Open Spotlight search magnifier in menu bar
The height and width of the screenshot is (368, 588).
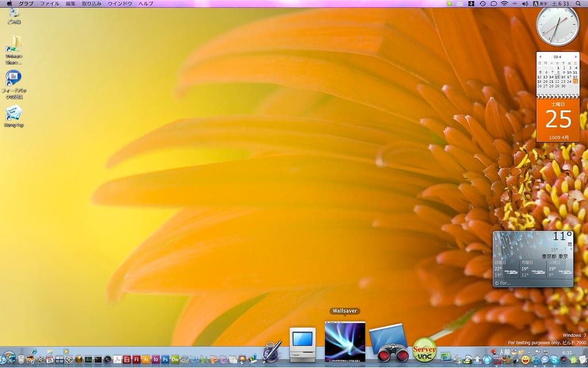[578, 3]
